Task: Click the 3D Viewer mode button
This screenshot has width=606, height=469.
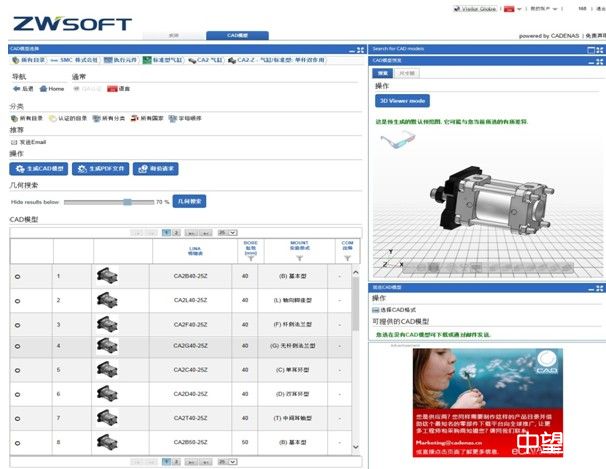Action: click(402, 100)
